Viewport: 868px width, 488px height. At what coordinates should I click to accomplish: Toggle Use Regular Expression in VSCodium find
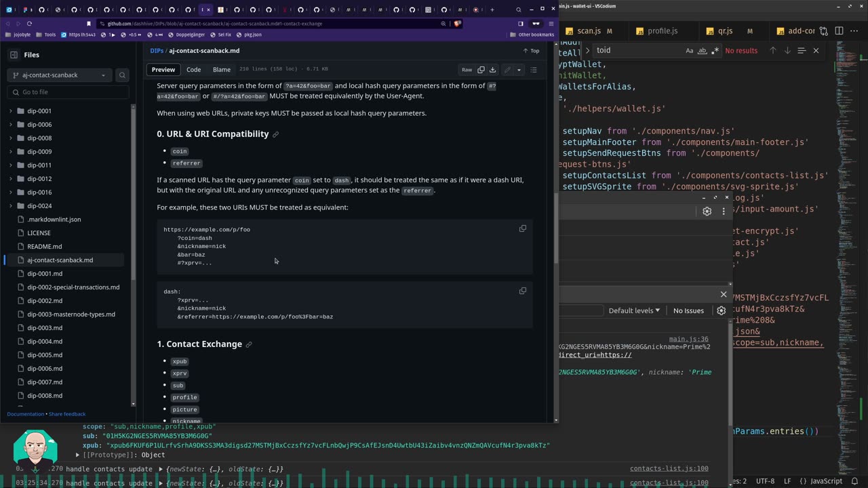(x=715, y=50)
